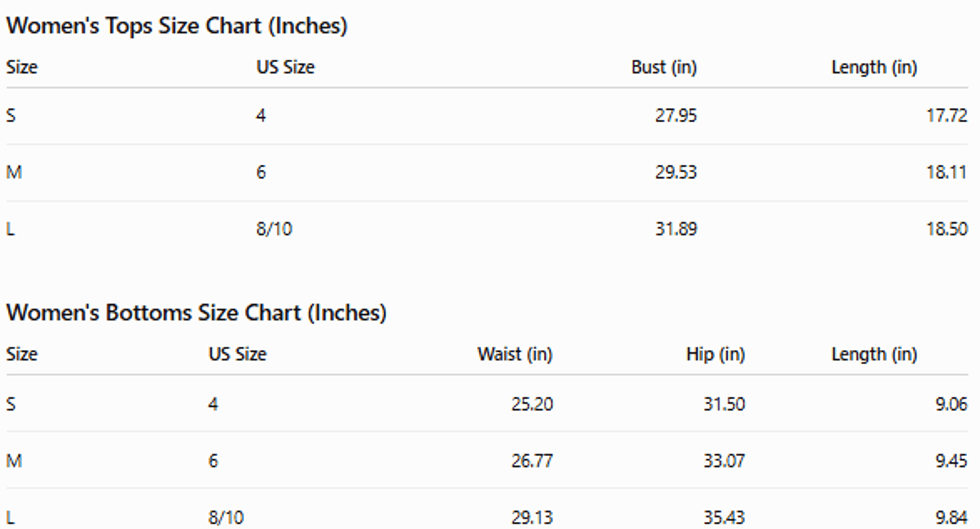Click the US Size header in bottoms chart
Screen dimensions: 980x529
[x=237, y=354]
